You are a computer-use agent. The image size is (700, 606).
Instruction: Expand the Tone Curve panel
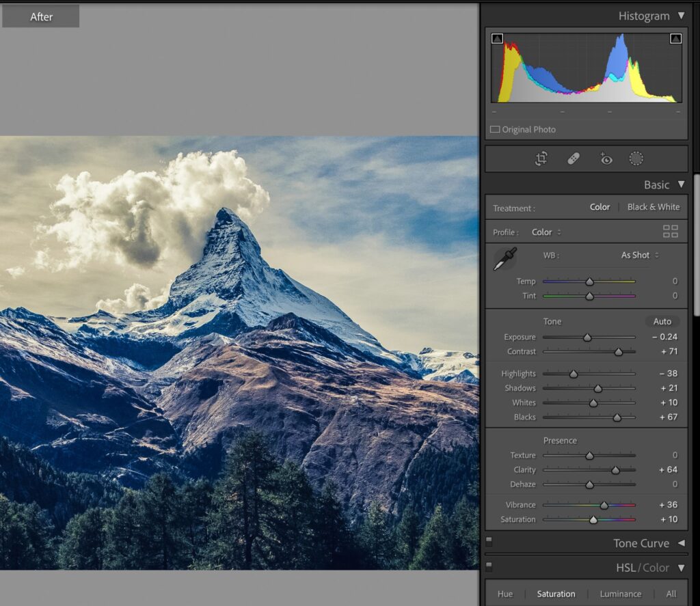click(681, 543)
